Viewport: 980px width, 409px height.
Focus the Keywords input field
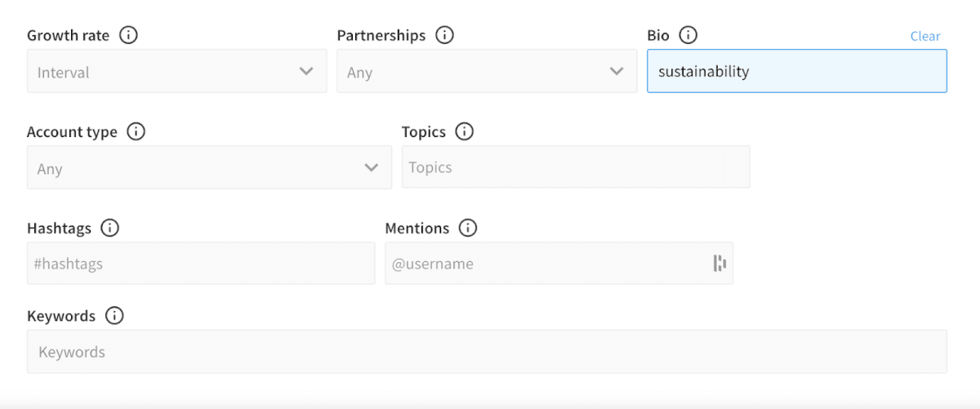[x=487, y=352]
